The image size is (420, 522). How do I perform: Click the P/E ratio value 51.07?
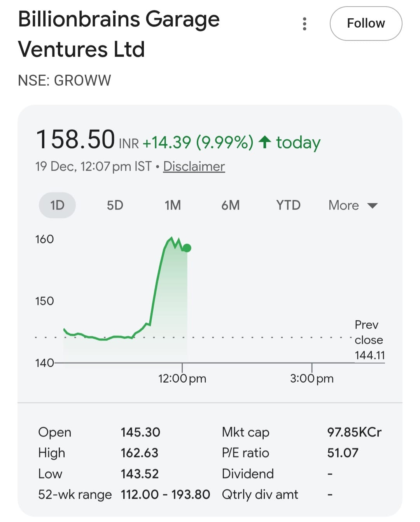343,453
